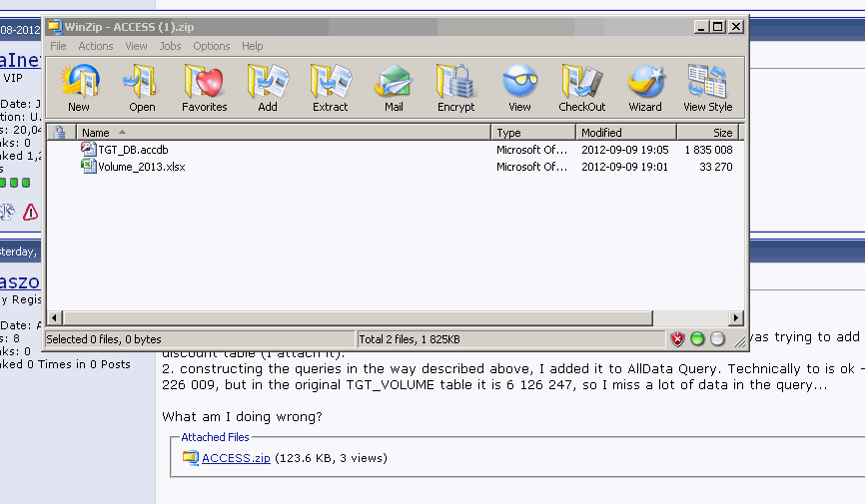Click the horizontal scrollbar thumb
Screen dimensions: 865x504
(358, 317)
